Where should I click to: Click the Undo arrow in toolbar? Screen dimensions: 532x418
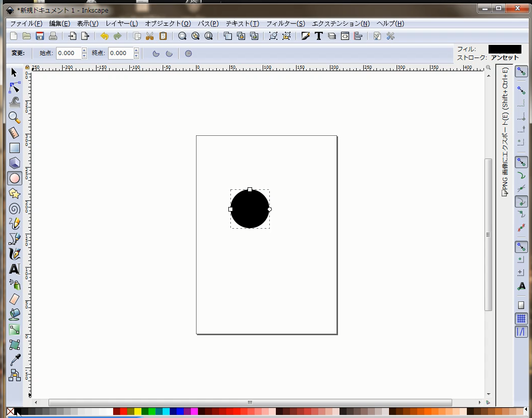click(105, 36)
